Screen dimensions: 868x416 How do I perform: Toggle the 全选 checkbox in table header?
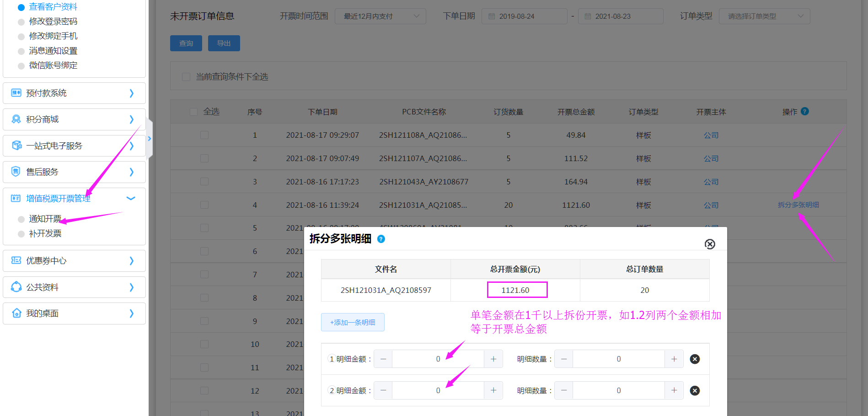click(193, 112)
